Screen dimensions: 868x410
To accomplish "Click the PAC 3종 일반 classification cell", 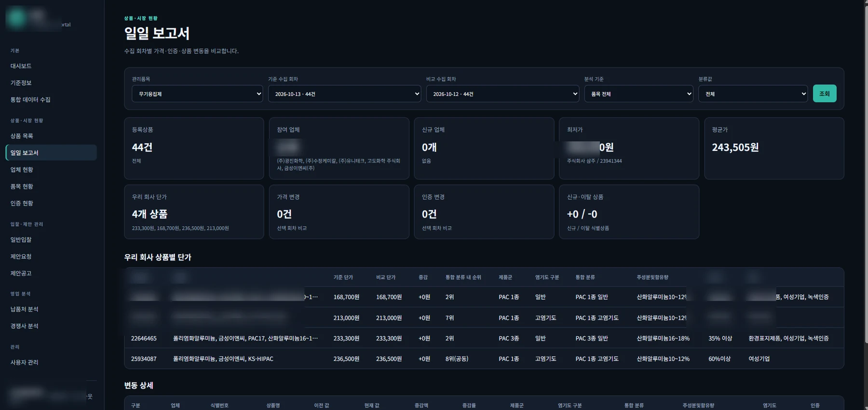I will click(592, 339).
